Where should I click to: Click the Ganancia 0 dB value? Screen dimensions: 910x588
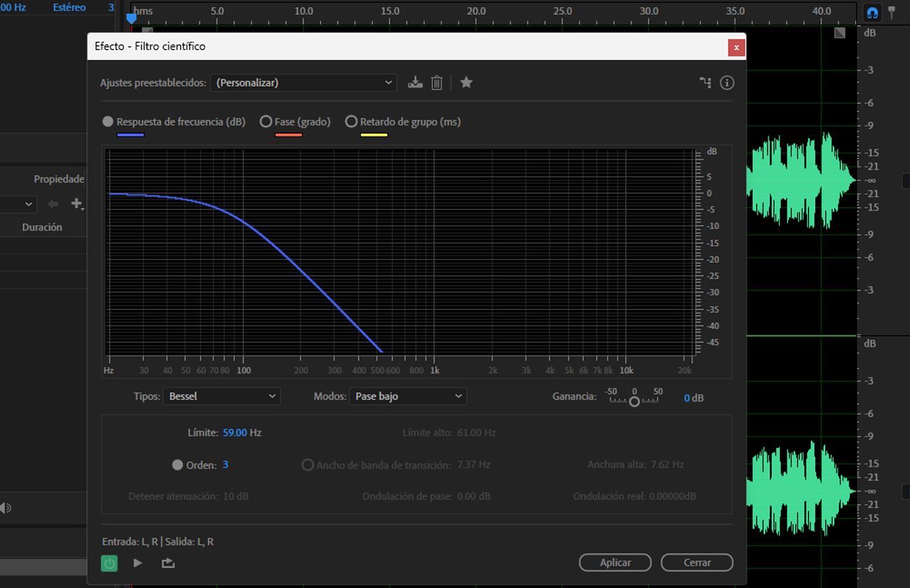(x=694, y=398)
